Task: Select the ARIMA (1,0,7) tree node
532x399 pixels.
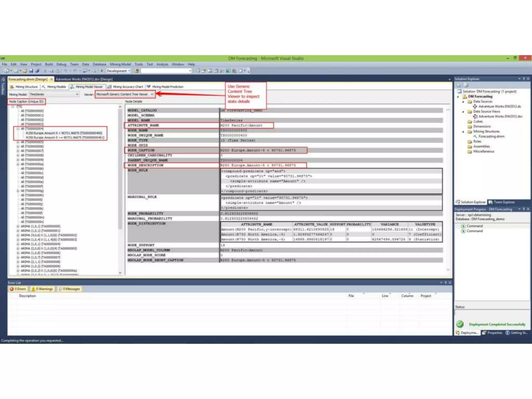Action: click(40, 257)
